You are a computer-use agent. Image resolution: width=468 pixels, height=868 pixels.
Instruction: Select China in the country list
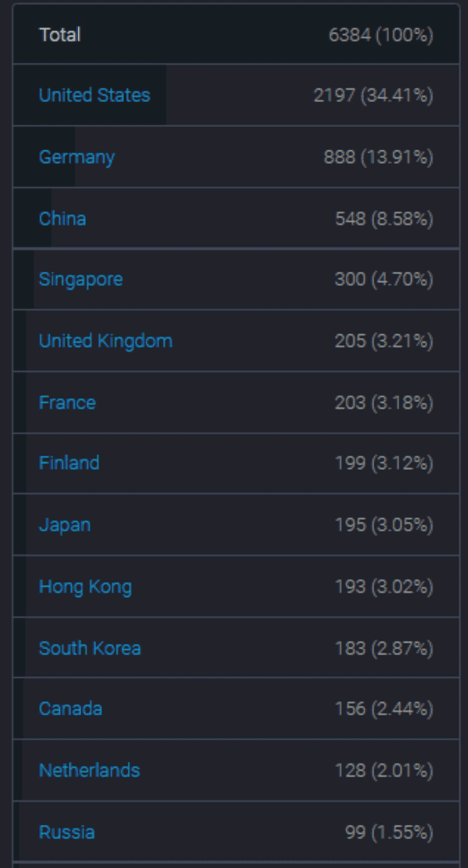pos(62,219)
